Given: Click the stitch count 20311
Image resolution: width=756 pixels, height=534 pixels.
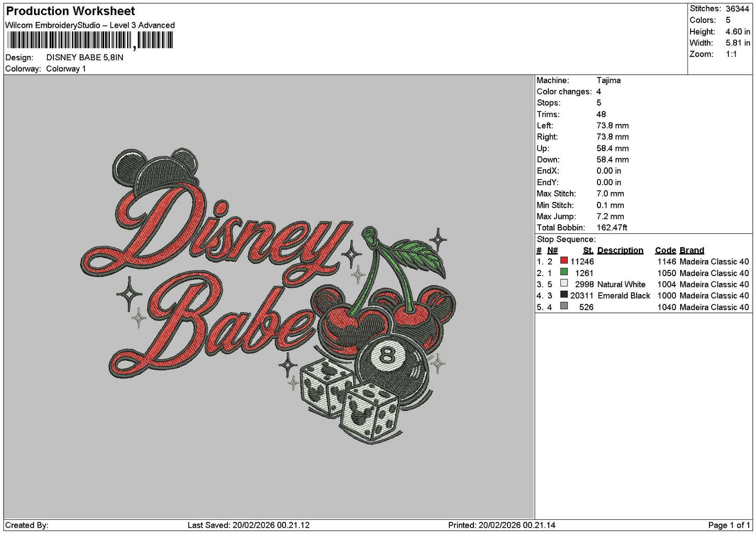Looking at the screenshot, I should [x=582, y=296].
